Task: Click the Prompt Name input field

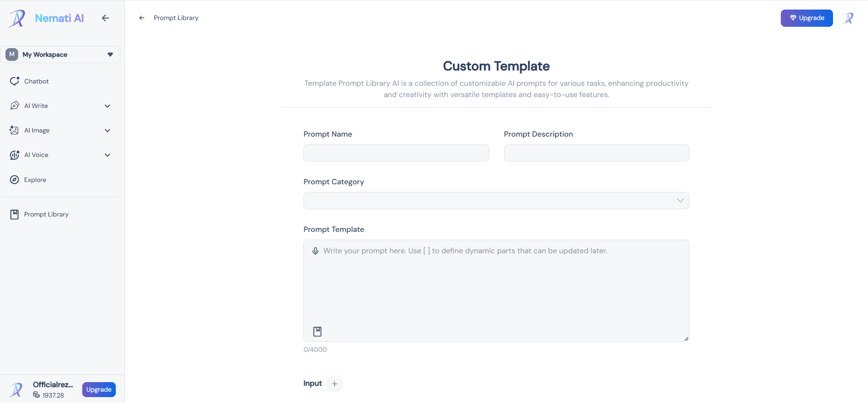Action: [x=396, y=153]
